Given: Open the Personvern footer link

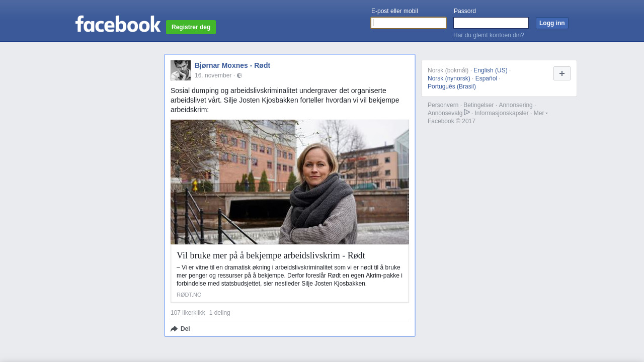Looking at the screenshot, I should (443, 105).
